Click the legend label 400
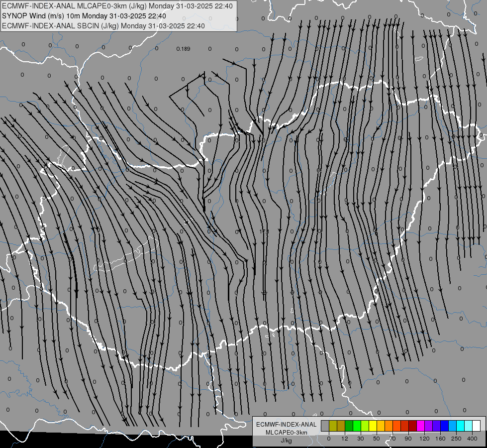The width and height of the screenshot is (487, 448). pos(472,439)
